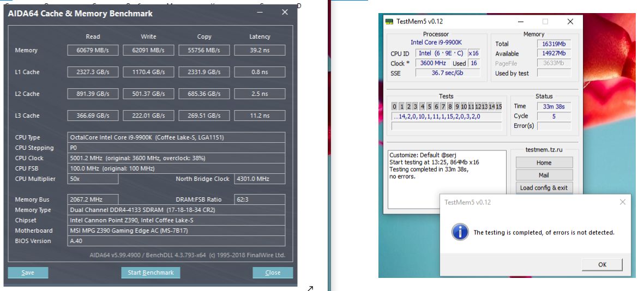The width and height of the screenshot is (644, 291).
Task: Click the blue information icon in the dialog
Action: click(x=460, y=232)
